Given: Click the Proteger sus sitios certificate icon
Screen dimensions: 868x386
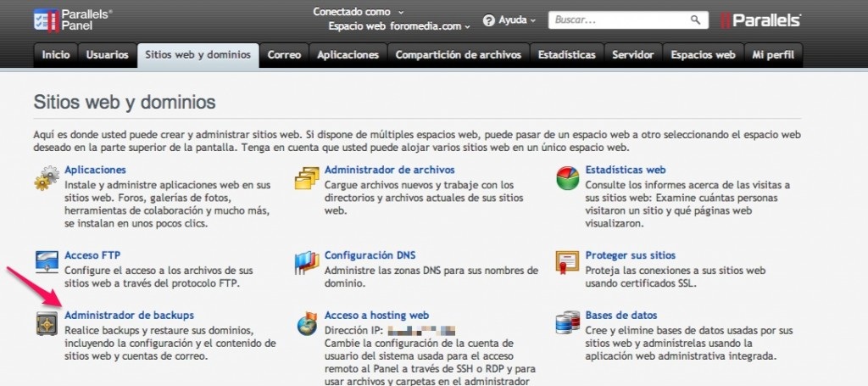Looking at the screenshot, I should (566, 262).
